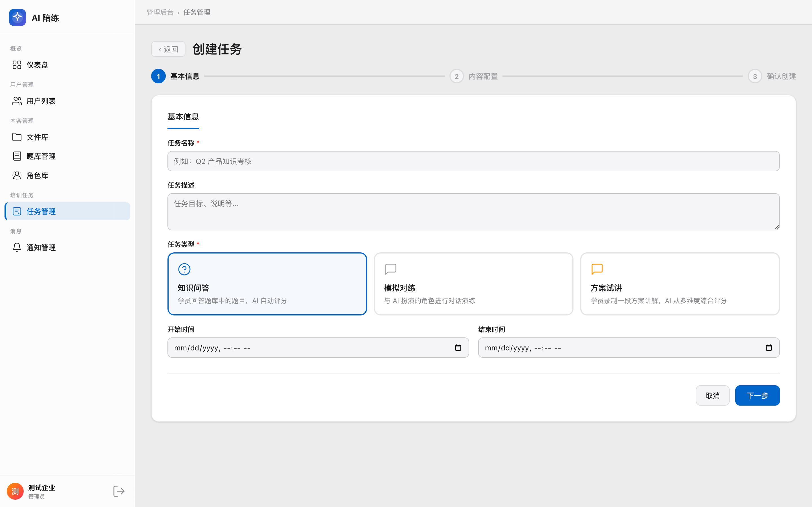Click the logout icon beside 测试企业
Image resolution: width=812 pixels, height=507 pixels.
coord(119,491)
